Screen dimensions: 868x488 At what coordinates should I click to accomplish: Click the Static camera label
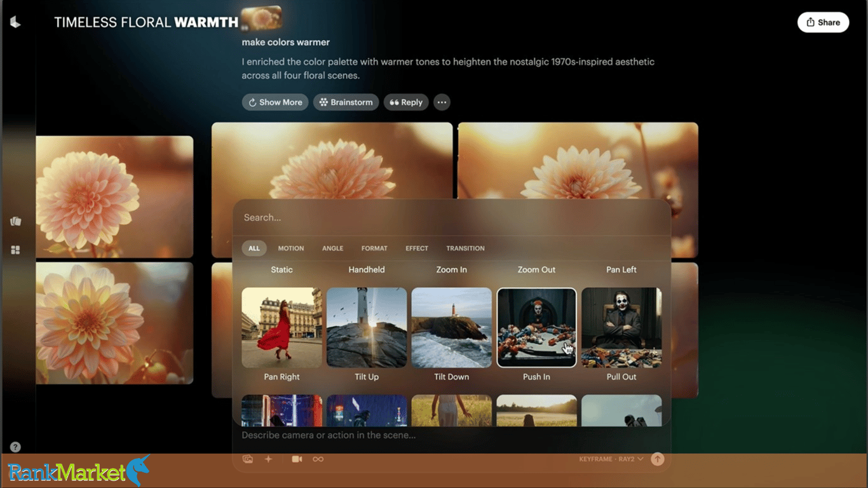282,270
